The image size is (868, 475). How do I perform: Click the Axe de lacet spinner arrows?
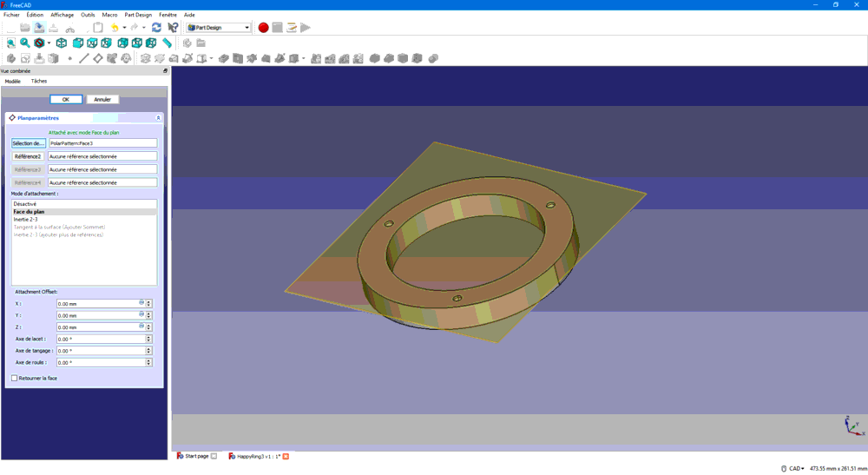[149, 339]
